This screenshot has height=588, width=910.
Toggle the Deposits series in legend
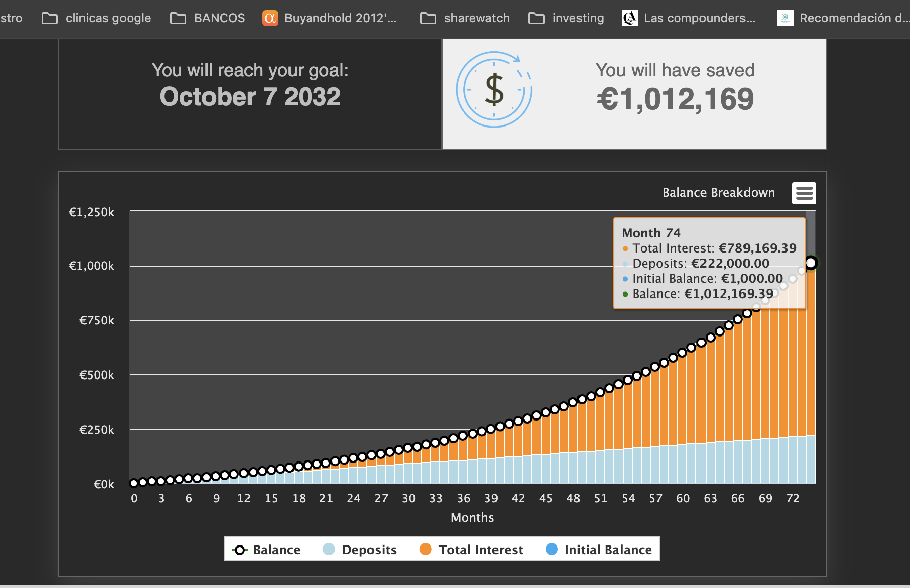pos(360,550)
